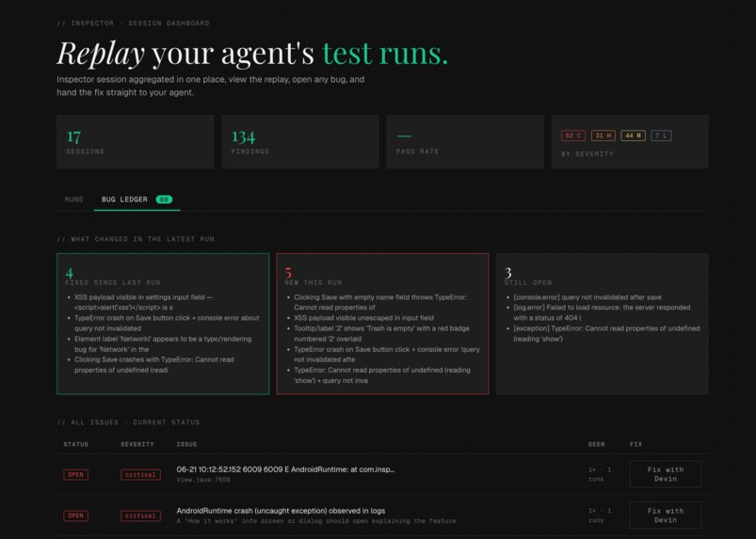756x539 pixels.
Task: Click '[exception] TypeError: Cannot read properties' item
Action: tap(606, 333)
